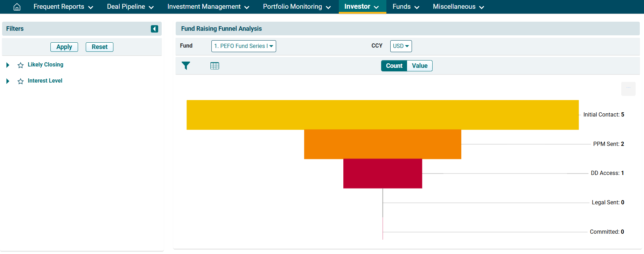Star the Likely Closing filter

21,65
